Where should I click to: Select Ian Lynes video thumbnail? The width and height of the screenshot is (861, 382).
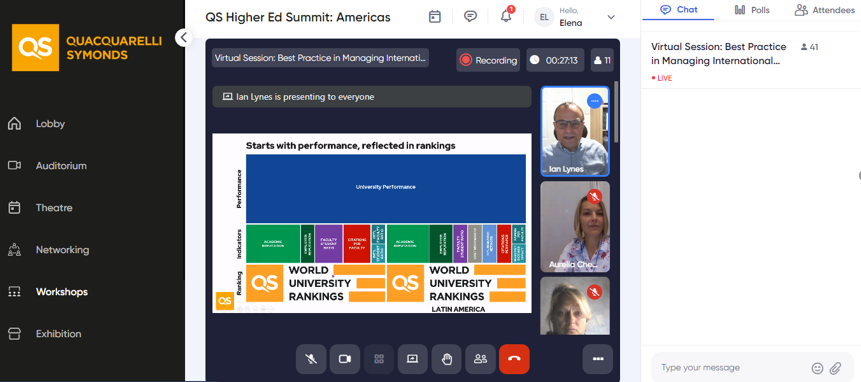pos(574,132)
